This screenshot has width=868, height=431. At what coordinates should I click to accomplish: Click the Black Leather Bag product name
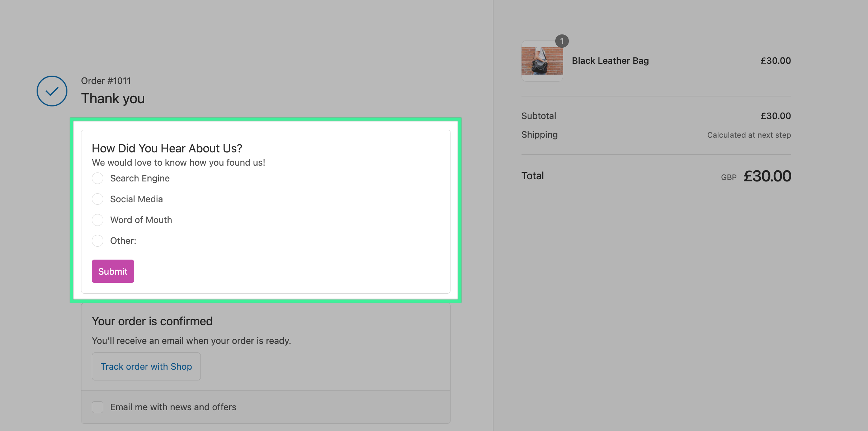(610, 61)
